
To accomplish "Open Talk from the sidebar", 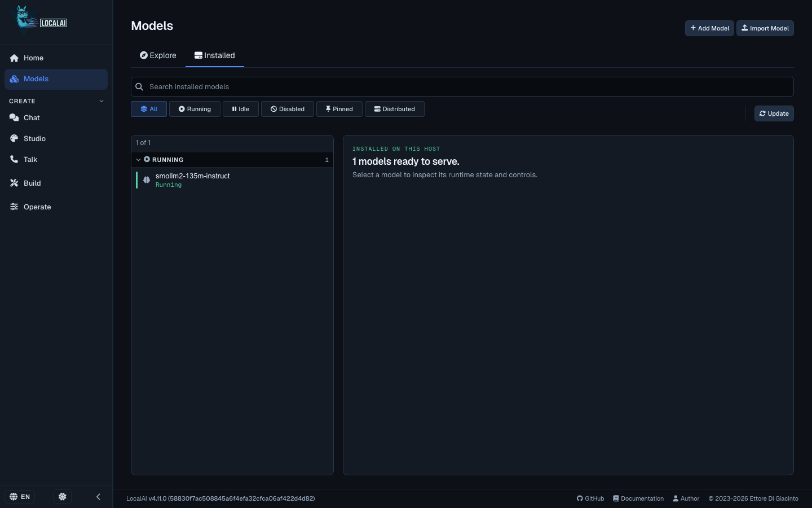I will coord(56,160).
